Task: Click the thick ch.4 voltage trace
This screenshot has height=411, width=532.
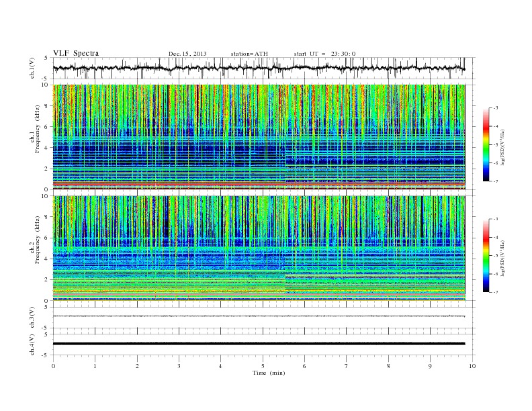Action: [259, 344]
